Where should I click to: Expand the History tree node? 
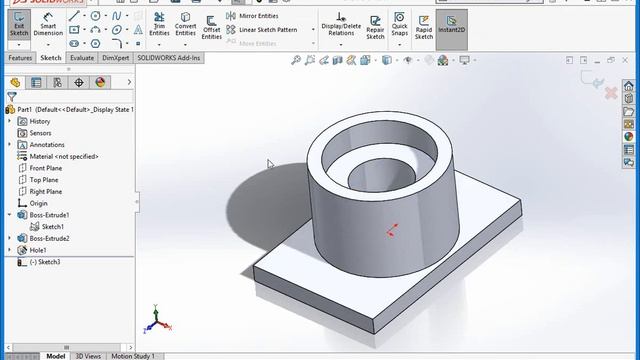[x=10, y=121]
